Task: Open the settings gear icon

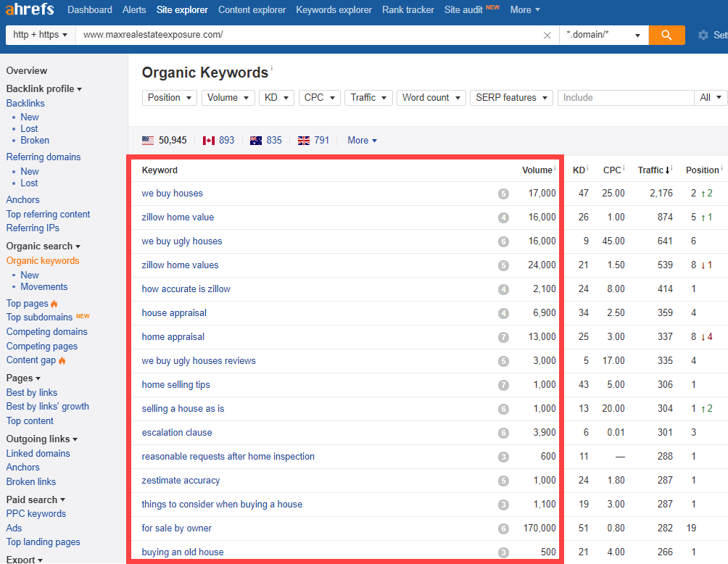Action: [x=703, y=35]
